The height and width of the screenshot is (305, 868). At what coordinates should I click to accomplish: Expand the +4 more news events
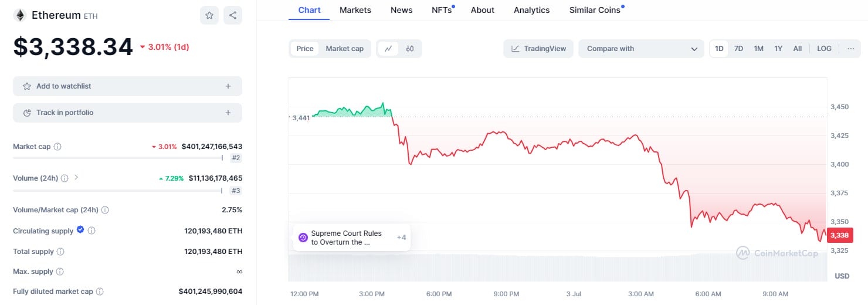click(x=401, y=238)
